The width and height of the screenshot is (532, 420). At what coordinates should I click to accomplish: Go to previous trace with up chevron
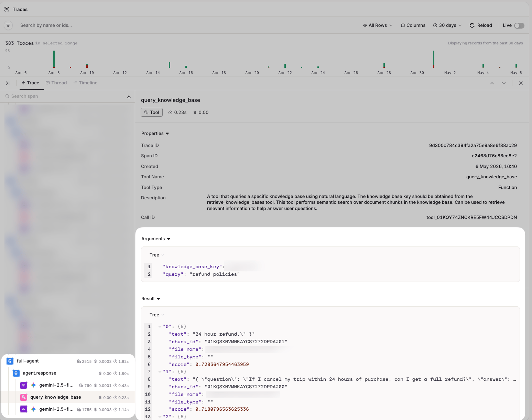(x=492, y=83)
